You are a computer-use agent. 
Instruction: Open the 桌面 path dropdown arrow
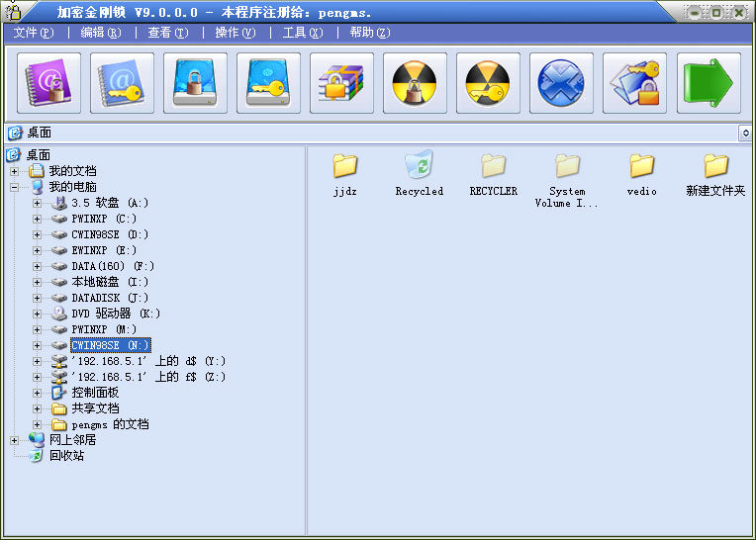(x=744, y=133)
